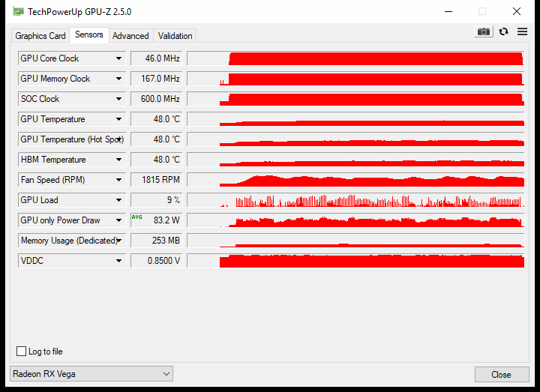Open the VDDC sensor dropdown

[x=72, y=261]
